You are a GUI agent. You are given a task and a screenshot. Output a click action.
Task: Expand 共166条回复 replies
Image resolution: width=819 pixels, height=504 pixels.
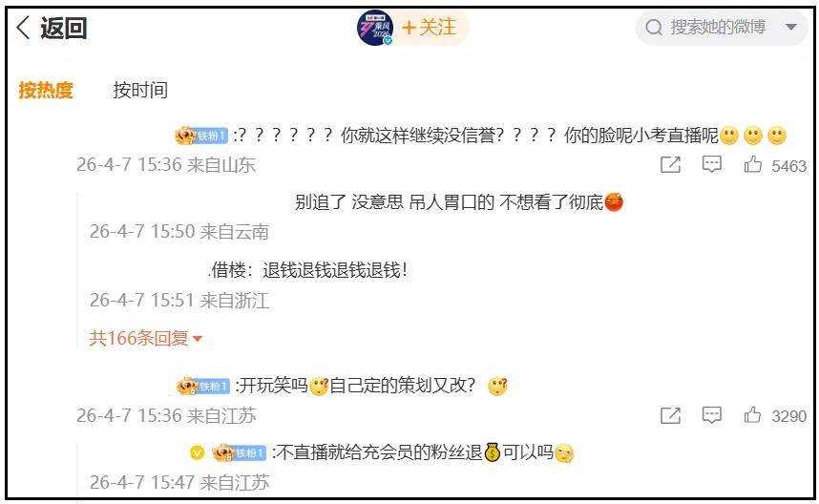click(x=145, y=339)
